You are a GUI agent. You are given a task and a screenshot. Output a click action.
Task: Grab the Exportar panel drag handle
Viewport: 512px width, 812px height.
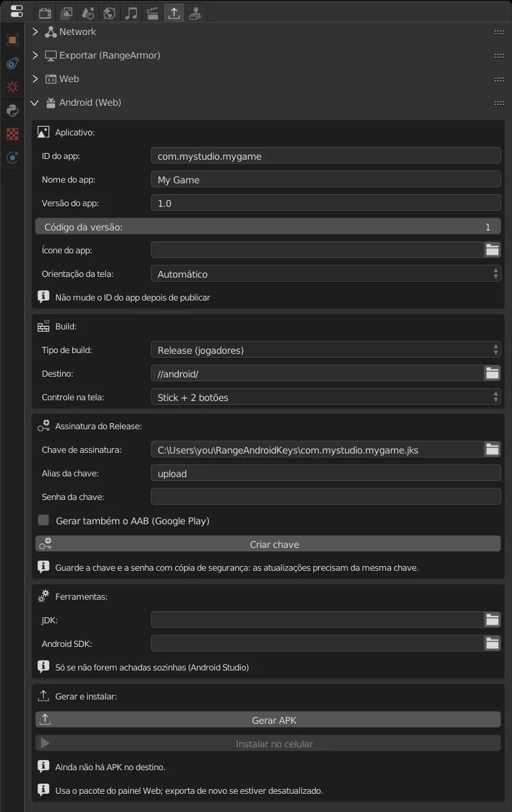tap(499, 55)
